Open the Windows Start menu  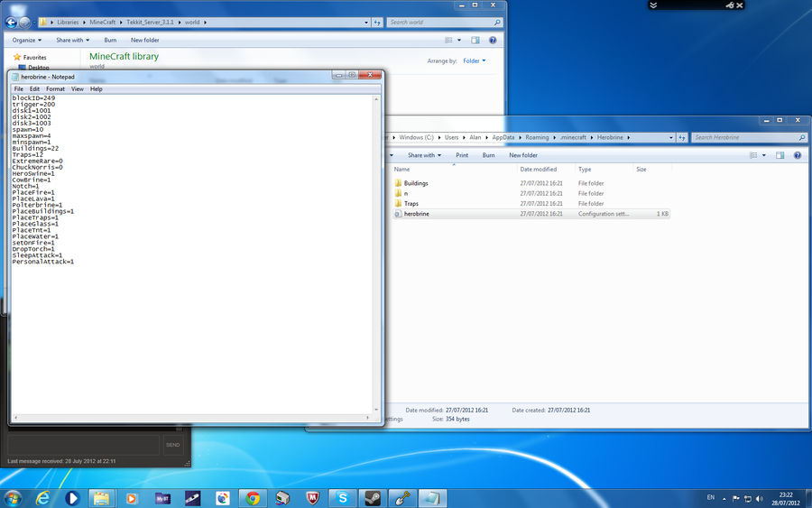13,498
